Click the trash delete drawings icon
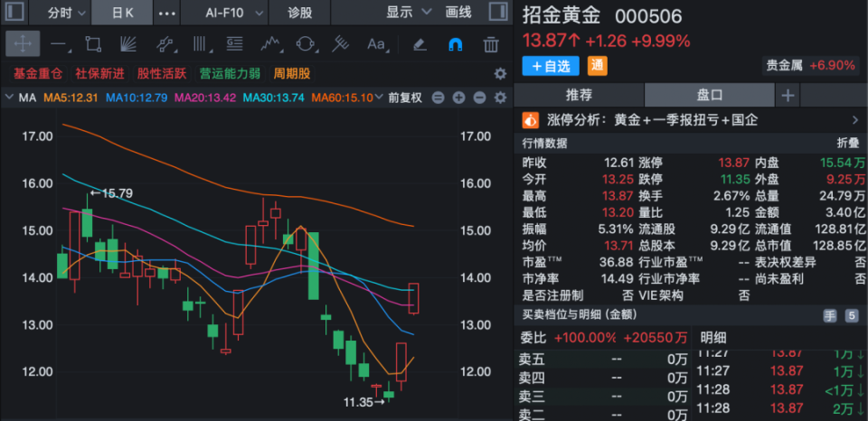Image resolution: width=868 pixels, height=421 pixels. pyautogui.click(x=490, y=44)
